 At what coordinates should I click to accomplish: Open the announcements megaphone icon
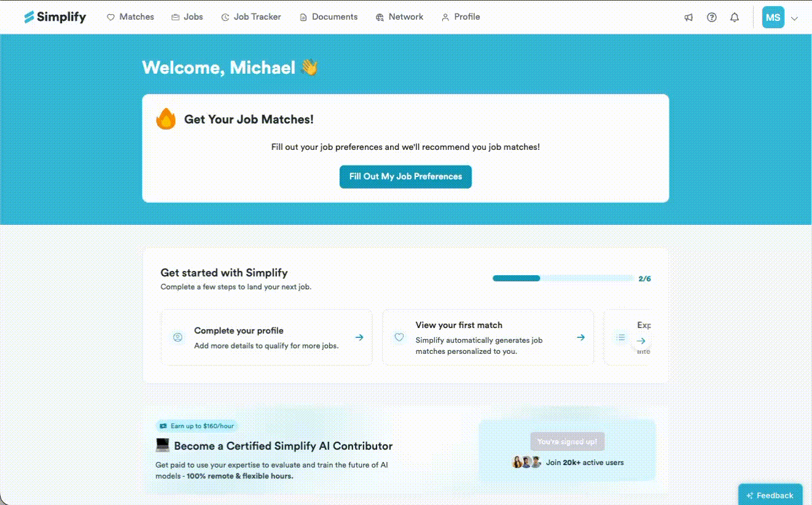(689, 18)
